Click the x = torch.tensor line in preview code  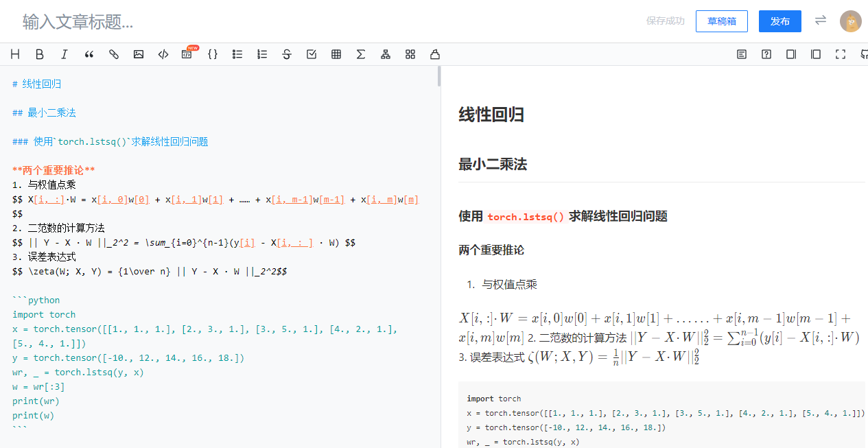coord(666,413)
